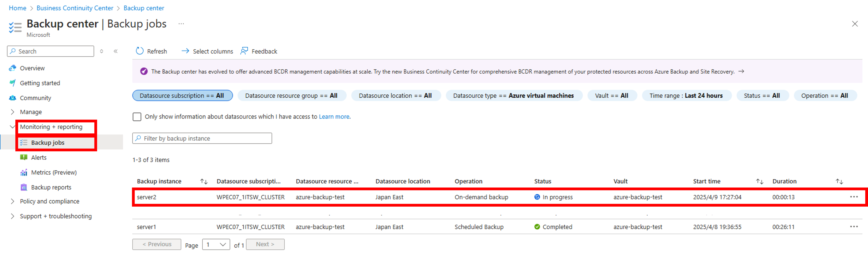Open the page number dropdown
868x256 pixels.
(x=216, y=245)
